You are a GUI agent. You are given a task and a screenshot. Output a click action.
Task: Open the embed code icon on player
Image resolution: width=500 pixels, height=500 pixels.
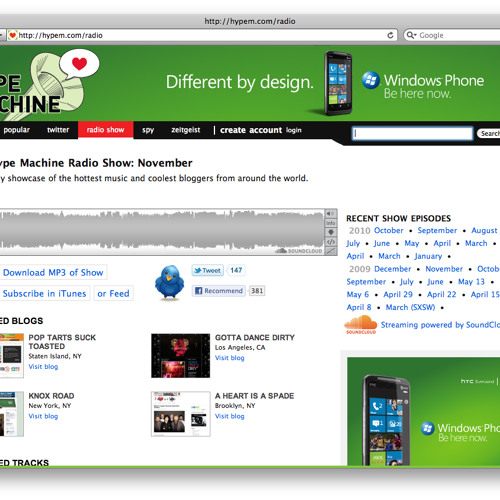(x=331, y=241)
